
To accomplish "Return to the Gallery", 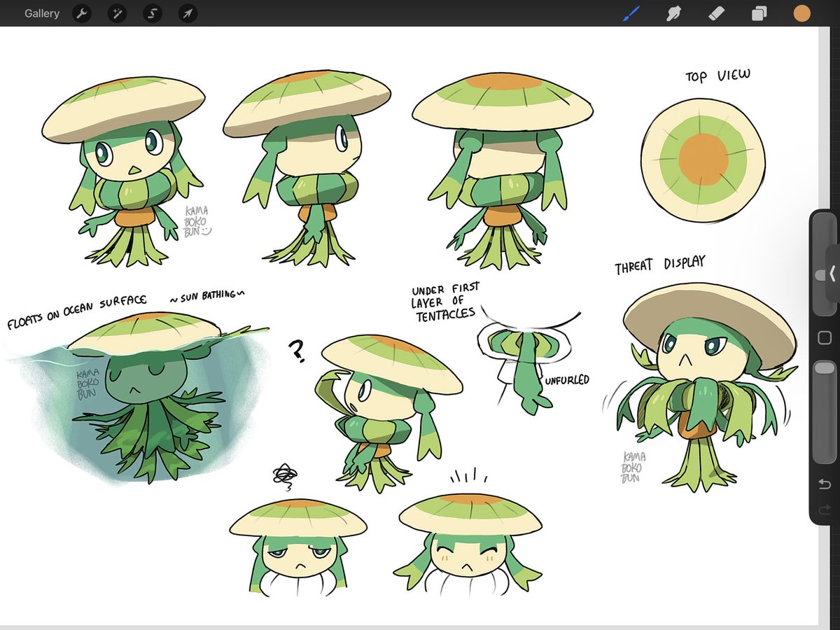I will point(42,13).
